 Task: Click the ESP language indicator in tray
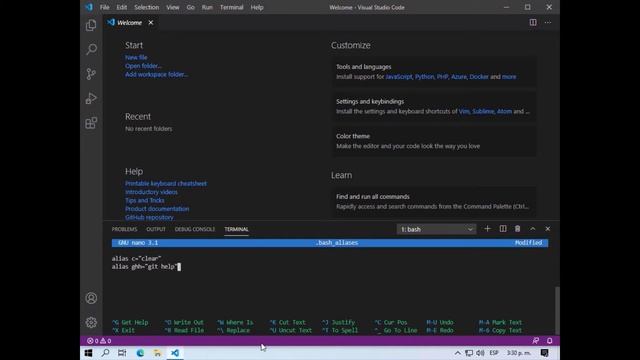(x=494, y=353)
